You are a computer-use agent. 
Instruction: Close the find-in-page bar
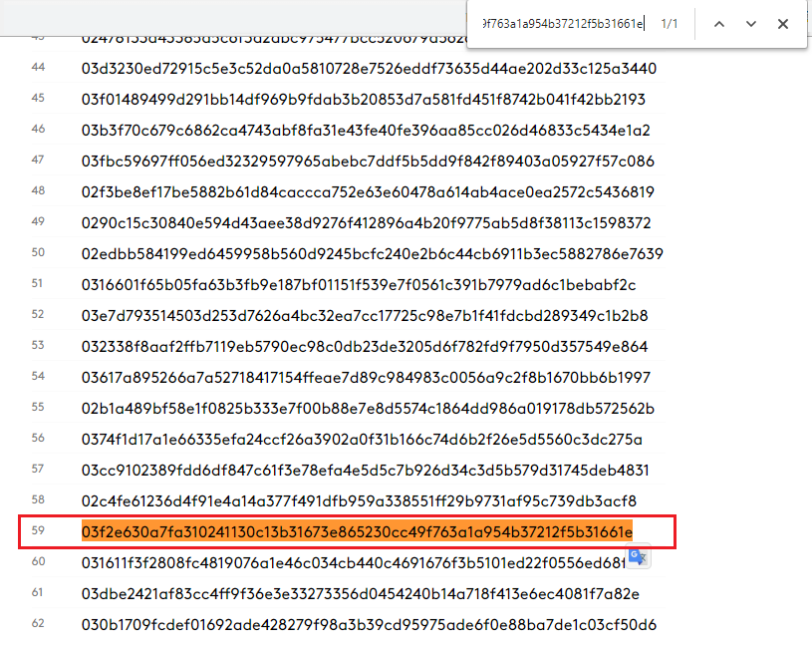pos(783,24)
